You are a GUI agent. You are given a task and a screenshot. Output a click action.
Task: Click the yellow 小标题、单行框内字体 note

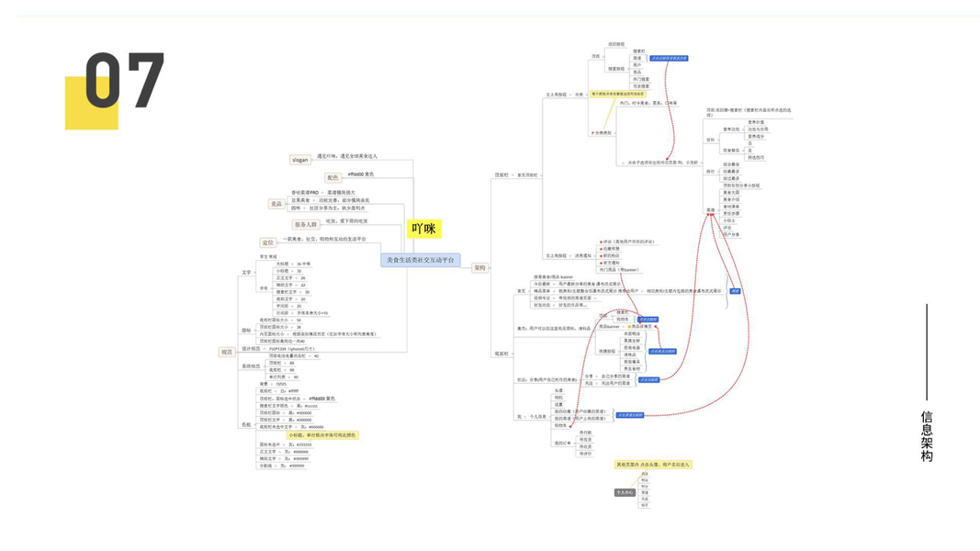pos(322,435)
